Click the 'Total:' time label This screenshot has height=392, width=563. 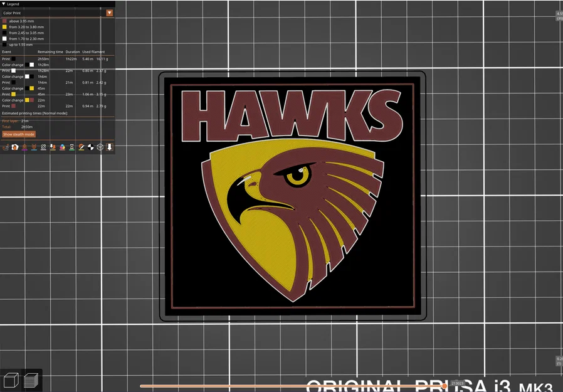[6, 127]
